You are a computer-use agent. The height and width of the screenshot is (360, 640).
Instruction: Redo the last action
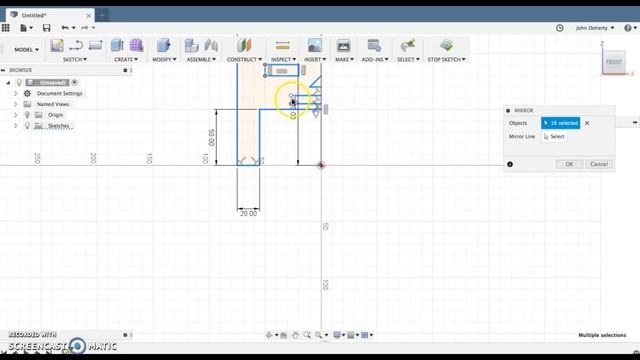tap(84, 28)
